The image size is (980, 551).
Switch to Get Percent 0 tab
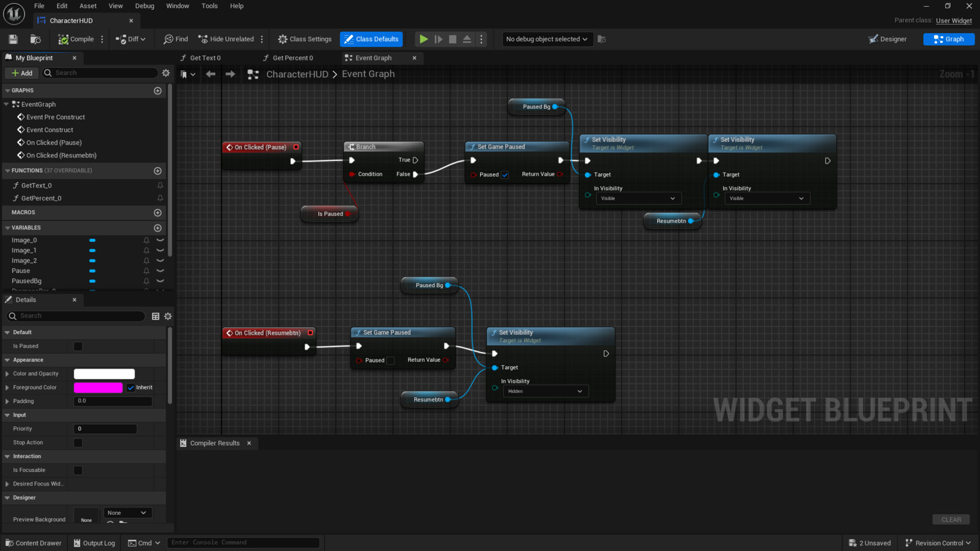click(292, 58)
